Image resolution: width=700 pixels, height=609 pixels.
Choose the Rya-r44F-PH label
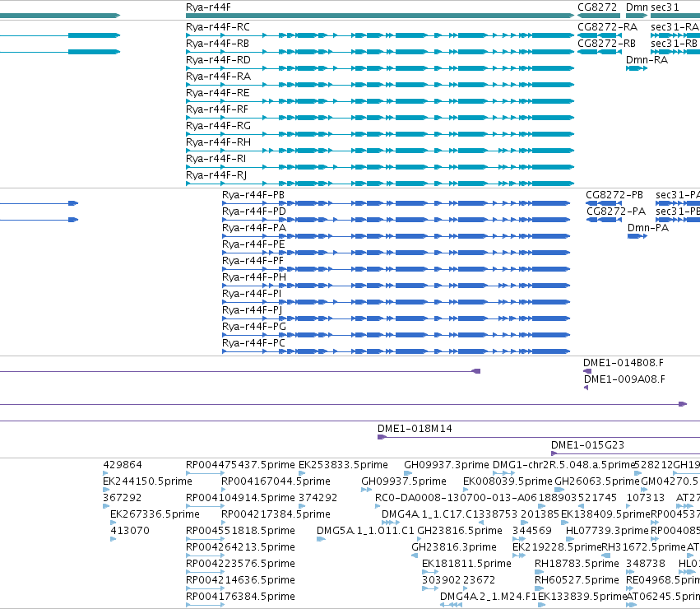point(254,277)
